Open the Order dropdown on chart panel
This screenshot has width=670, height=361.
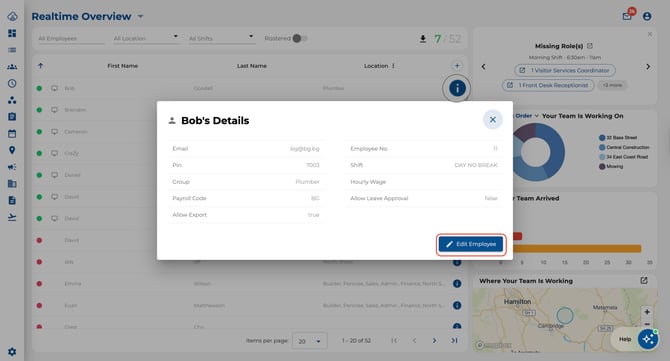click(x=526, y=116)
